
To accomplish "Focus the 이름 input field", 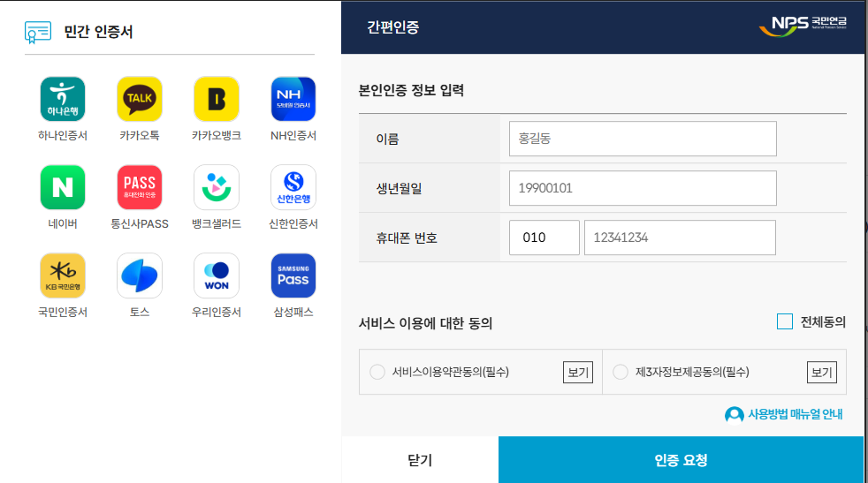I will [x=643, y=139].
